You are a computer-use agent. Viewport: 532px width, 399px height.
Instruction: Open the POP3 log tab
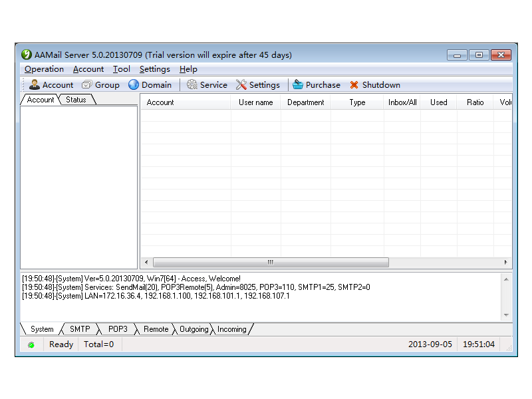(118, 329)
